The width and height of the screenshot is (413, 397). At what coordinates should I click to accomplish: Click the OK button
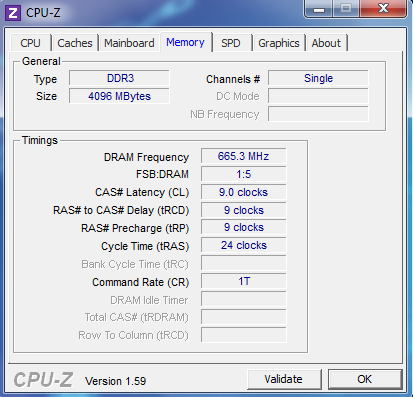pos(365,379)
